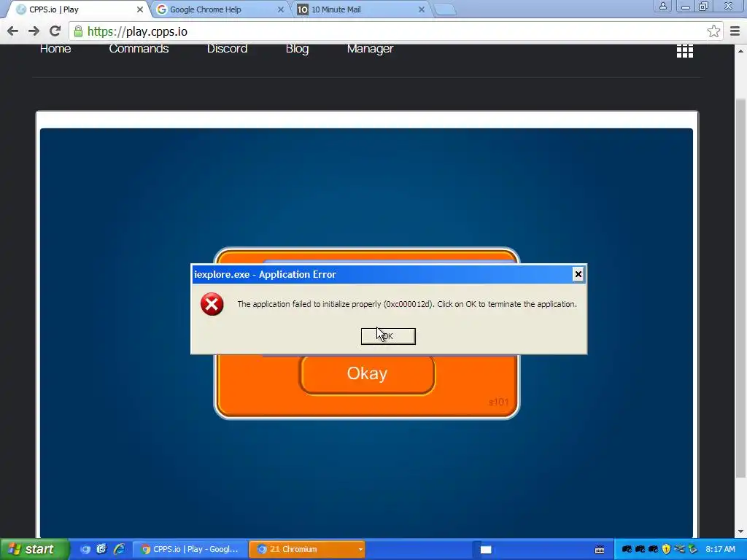Click the scrollbar up arrow
This screenshot has width=747, height=560.
(x=740, y=50)
